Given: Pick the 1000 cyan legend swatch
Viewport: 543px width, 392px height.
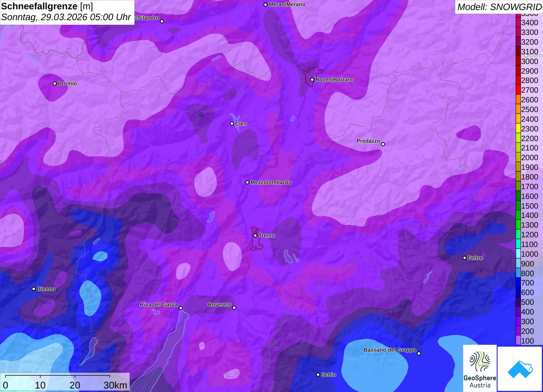Looking at the screenshot, I should pos(518,254).
